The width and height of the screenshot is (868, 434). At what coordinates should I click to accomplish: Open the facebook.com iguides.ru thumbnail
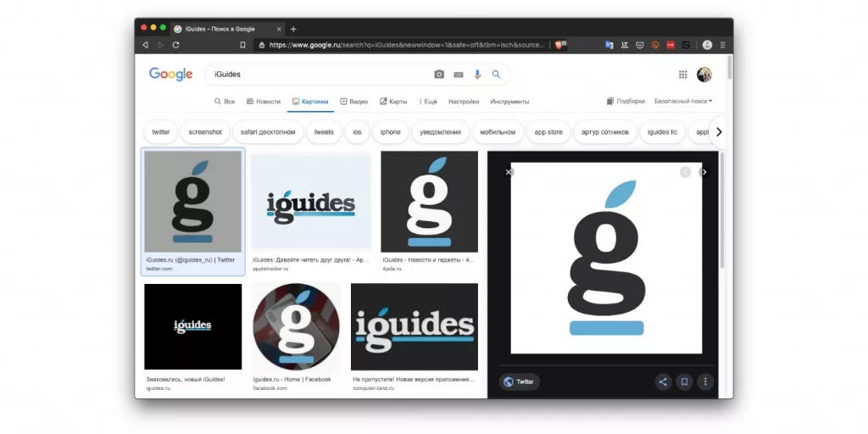click(296, 326)
